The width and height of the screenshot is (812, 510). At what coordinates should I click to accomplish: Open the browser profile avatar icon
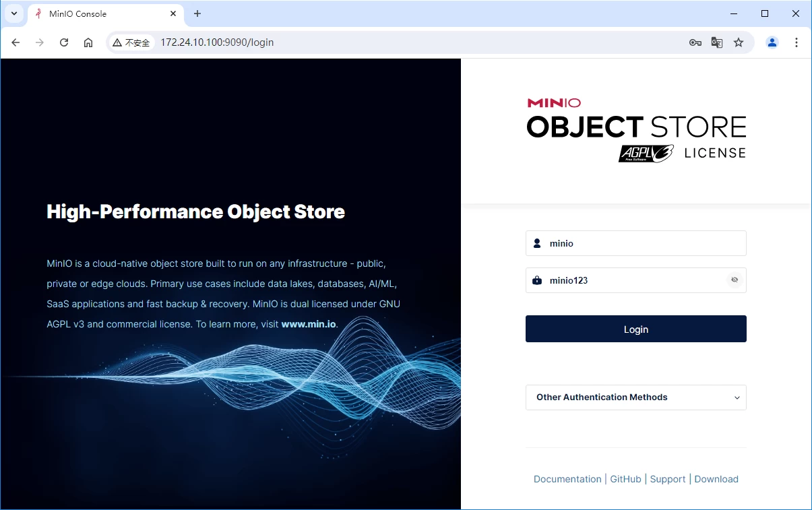coord(772,42)
